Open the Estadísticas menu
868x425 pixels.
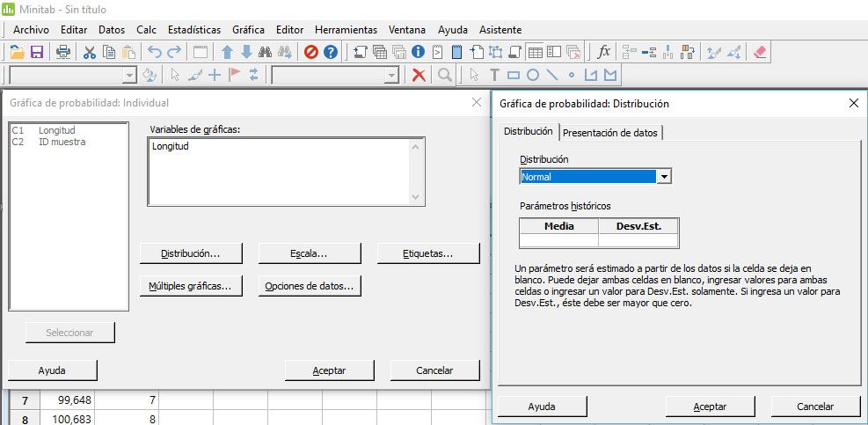pos(193,29)
